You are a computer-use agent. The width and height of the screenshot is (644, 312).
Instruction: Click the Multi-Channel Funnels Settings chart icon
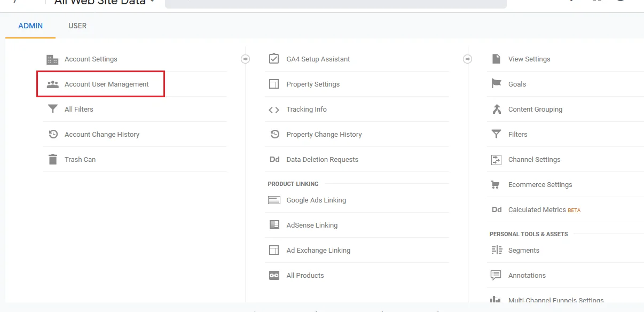coord(496,300)
